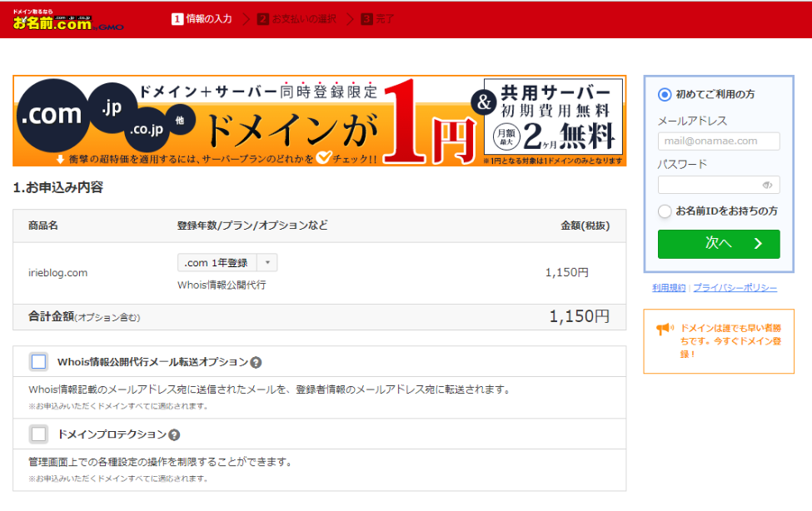Click the 合計金額 total label
812x511 pixels.
(84, 317)
